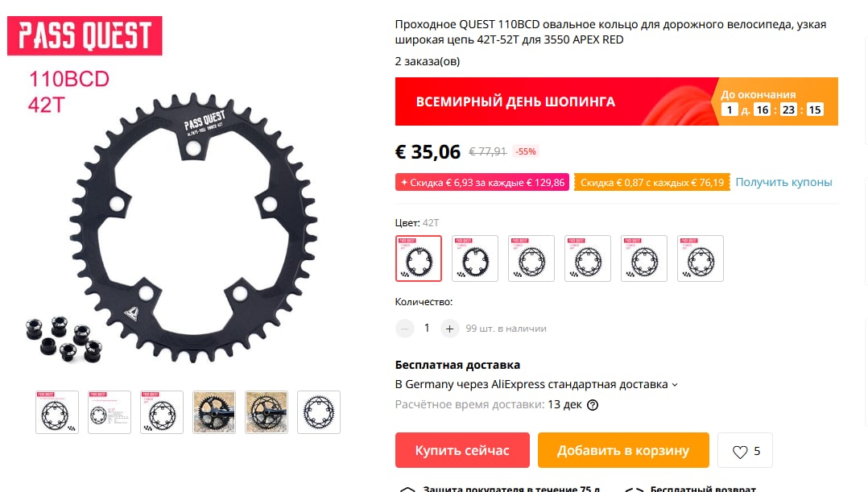Open delivery time help question-mark icon
Viewport: 868px width, 492px height.
[x=593, y=405]
